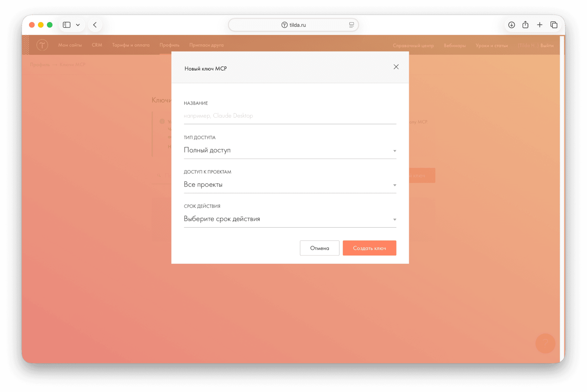The width and height of the screenshot is (587, 392).
Task: Click the help question-mark button
Action: point(545,343)
